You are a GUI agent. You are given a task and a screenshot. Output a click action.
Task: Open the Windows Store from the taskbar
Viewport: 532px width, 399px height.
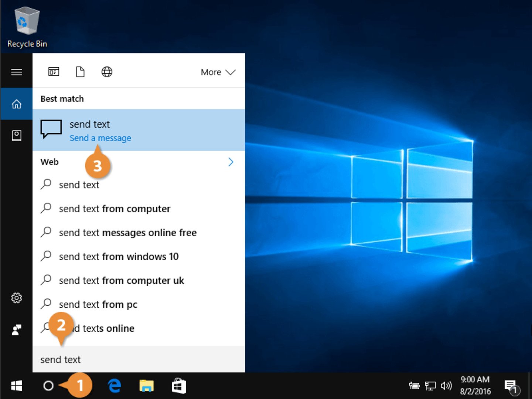pyautogui.click(x=179, y=386)
